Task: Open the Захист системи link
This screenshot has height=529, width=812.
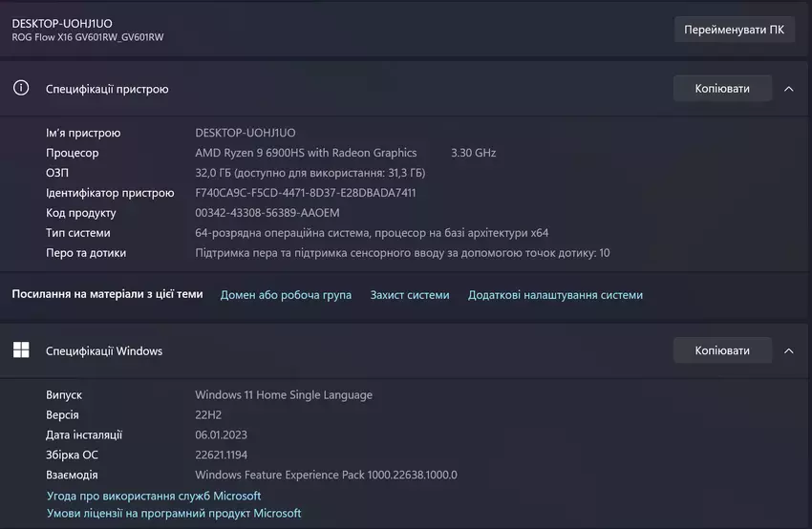Action: (x=409, y=295)
